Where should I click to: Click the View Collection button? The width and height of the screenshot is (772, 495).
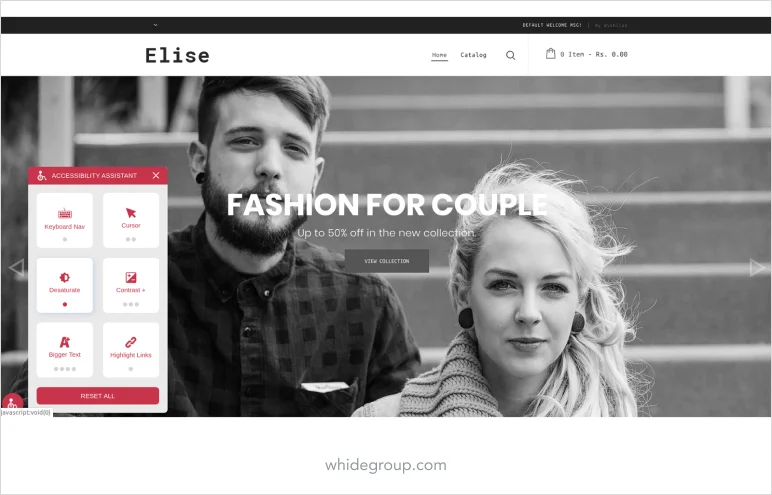coord(386,261)
